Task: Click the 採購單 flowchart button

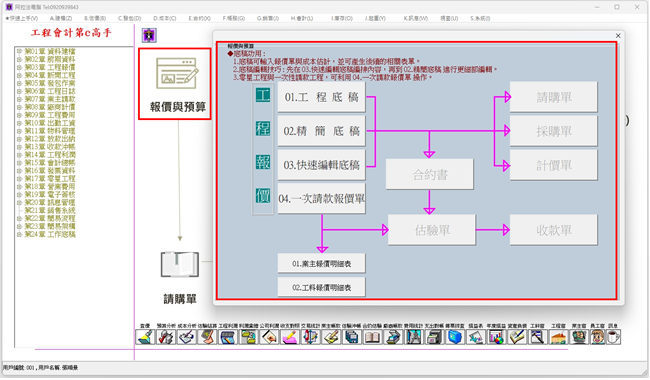Action: (x=553, y=131)
